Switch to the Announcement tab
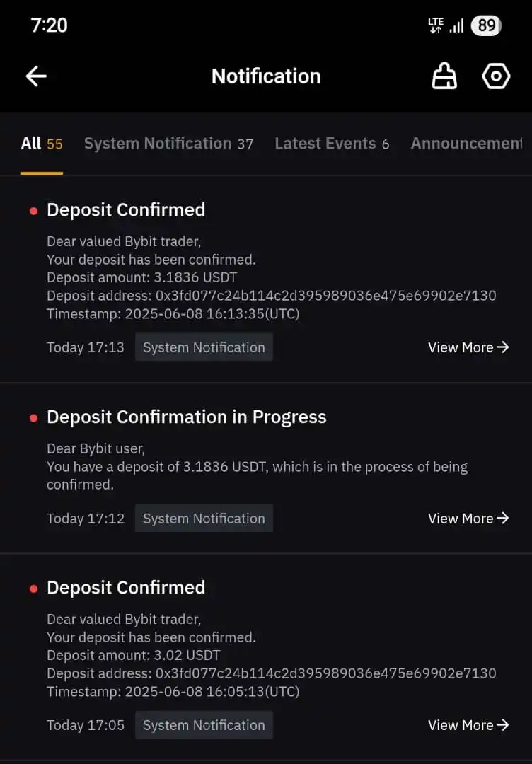Screen dimensions: 532x764 click(466, 144)
